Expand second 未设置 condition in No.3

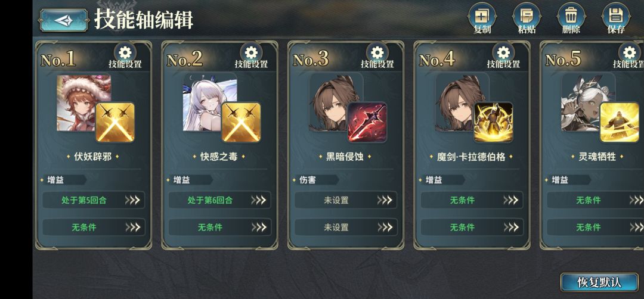(346, 227)
